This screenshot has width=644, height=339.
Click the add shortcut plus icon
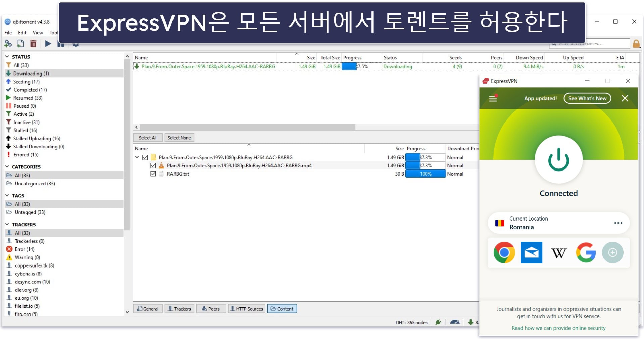(x=612, y=252)
